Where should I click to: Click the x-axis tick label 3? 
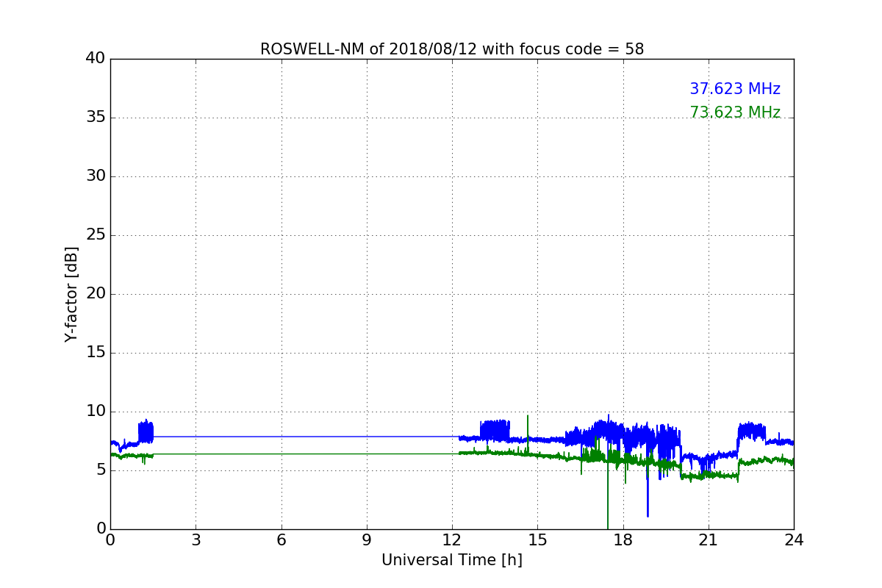coord(196,540)
